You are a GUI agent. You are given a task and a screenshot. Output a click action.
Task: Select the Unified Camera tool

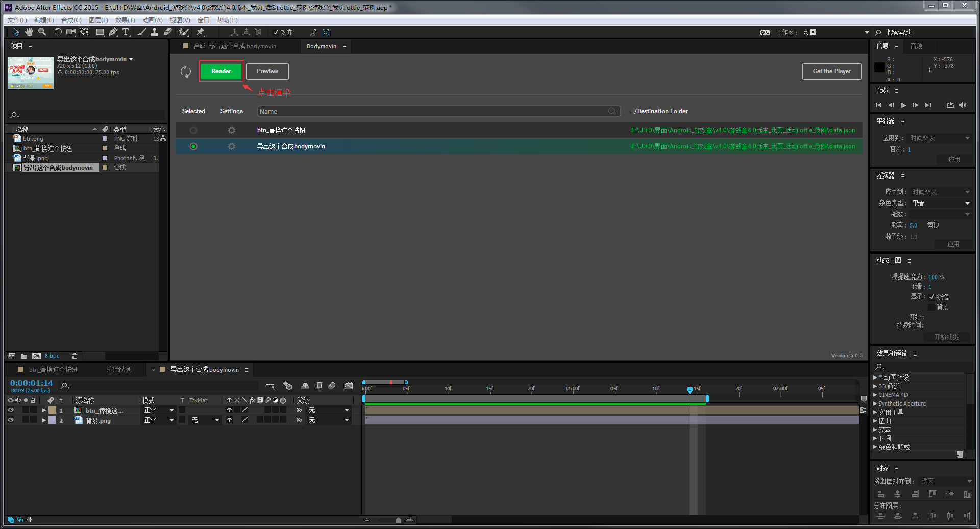point(71,32)
